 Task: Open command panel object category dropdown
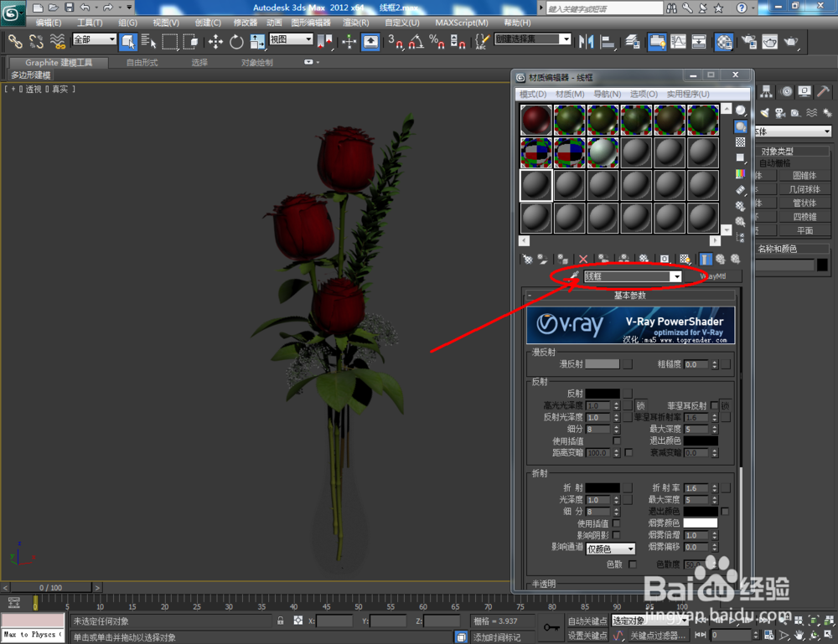[x=793, y=131]
